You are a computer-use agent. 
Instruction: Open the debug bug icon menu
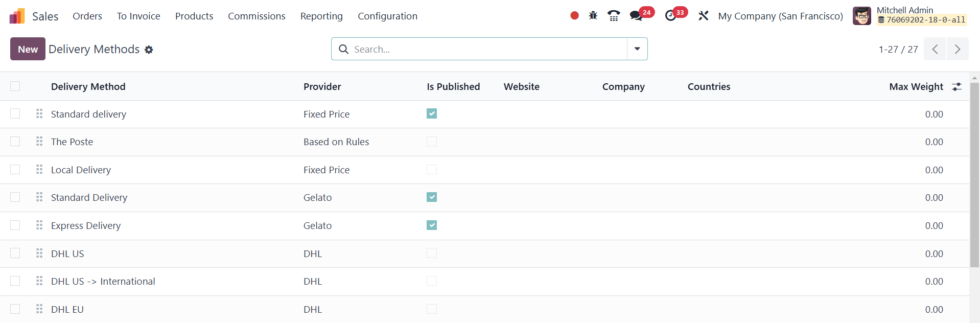(593, 16)
